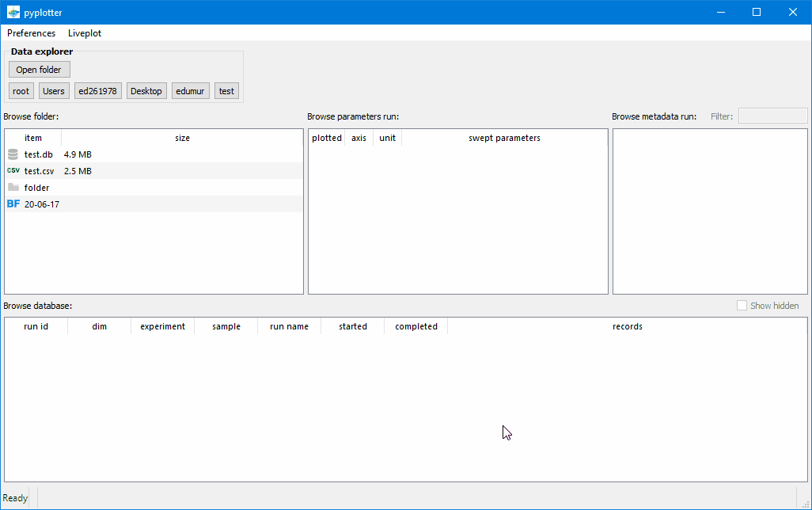This screenshot has width=812, height=510.
Task: Click the dim column header
Action: coord(100,326)
